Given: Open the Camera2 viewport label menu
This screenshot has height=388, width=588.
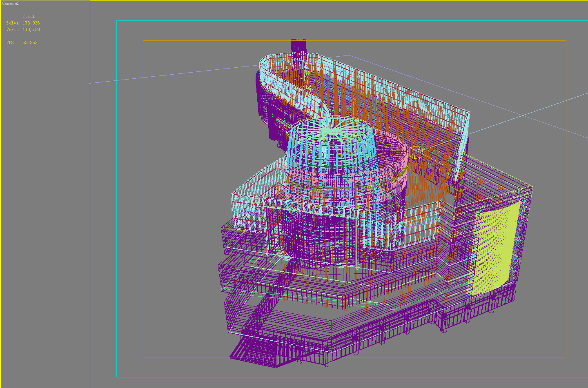Looking at the screenshot, I should 10,3.
